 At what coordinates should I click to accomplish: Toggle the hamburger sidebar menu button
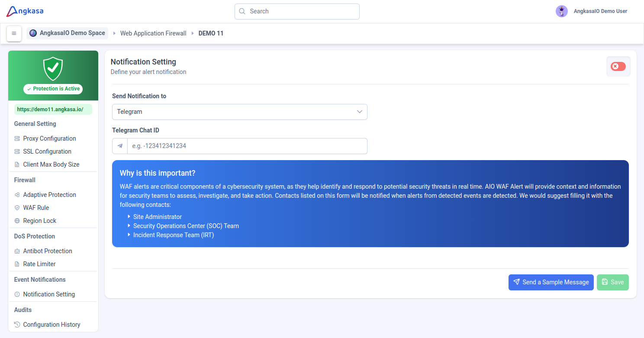[14, 33]
